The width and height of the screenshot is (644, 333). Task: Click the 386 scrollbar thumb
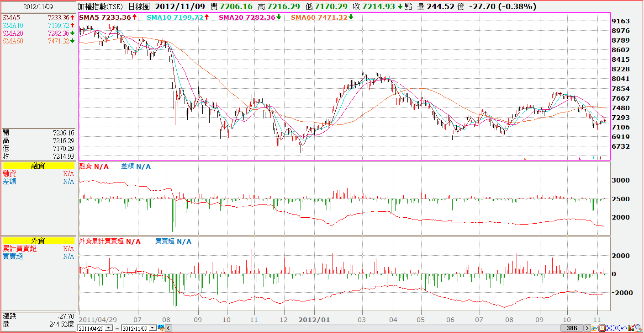pyautogui.click(x=572, y=328)
